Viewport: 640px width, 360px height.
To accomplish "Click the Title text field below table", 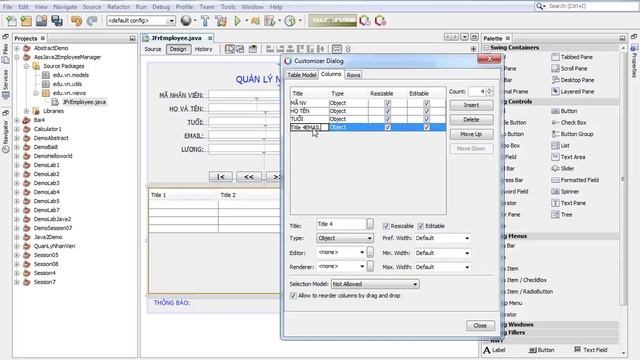I will pyautogui.click(x=341, y=224).
